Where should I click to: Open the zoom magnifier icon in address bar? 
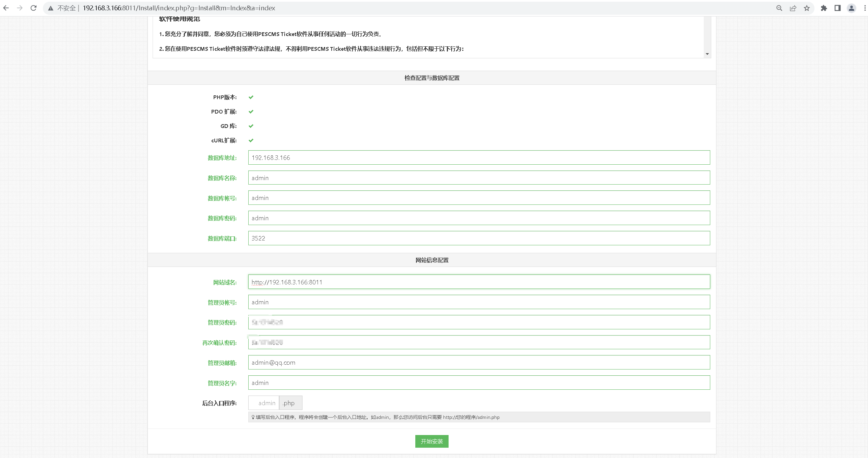click(x=779, y=8)
